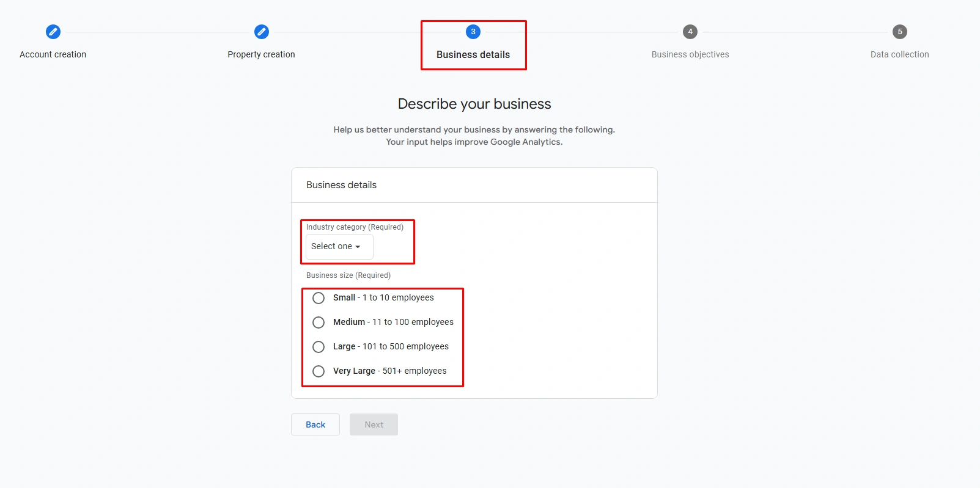Click the Next button
This screenshot has width=980, height=488.
tap(374, 424)
